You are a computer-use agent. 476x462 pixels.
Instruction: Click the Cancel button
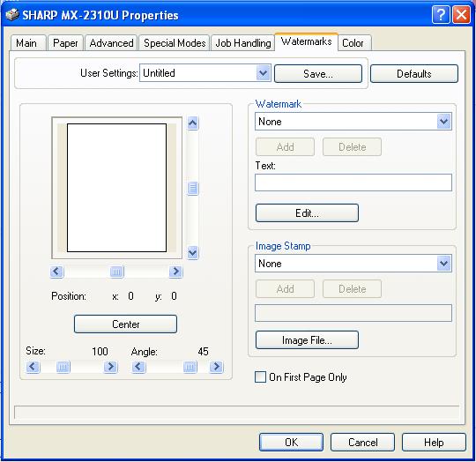click(363, 443)
